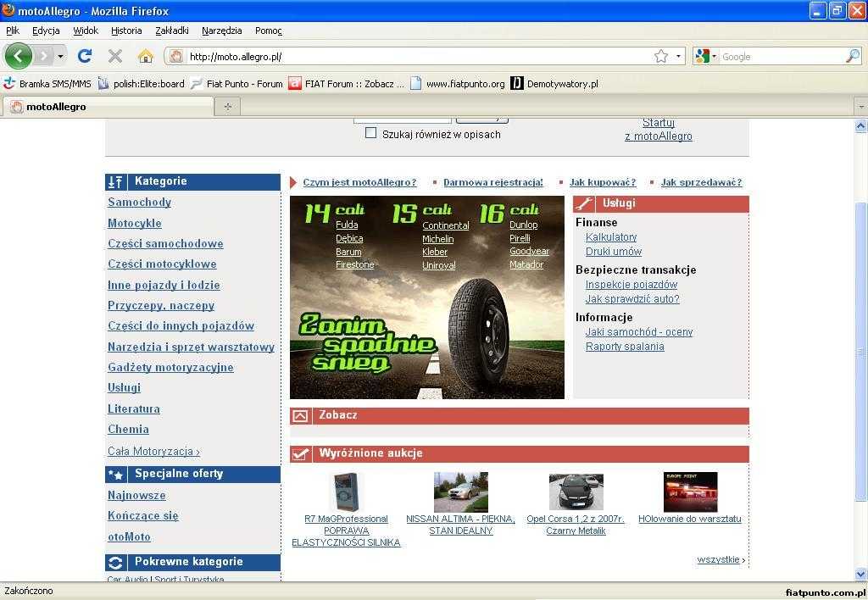Click the Firefox back arrow button
This screenshot has width=868, height=600.
19,56
